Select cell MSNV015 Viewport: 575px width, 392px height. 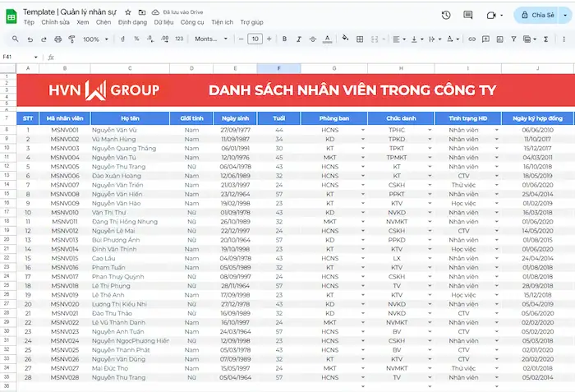[x=65, y=258]
